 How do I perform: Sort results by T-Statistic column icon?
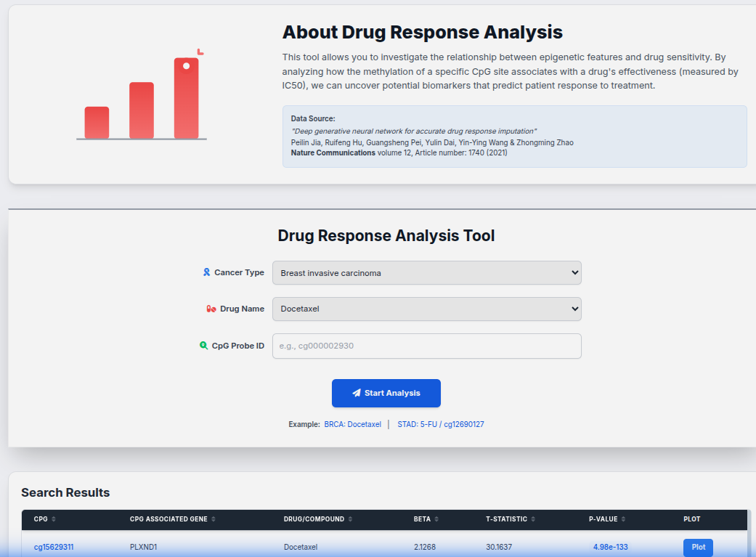534,519
